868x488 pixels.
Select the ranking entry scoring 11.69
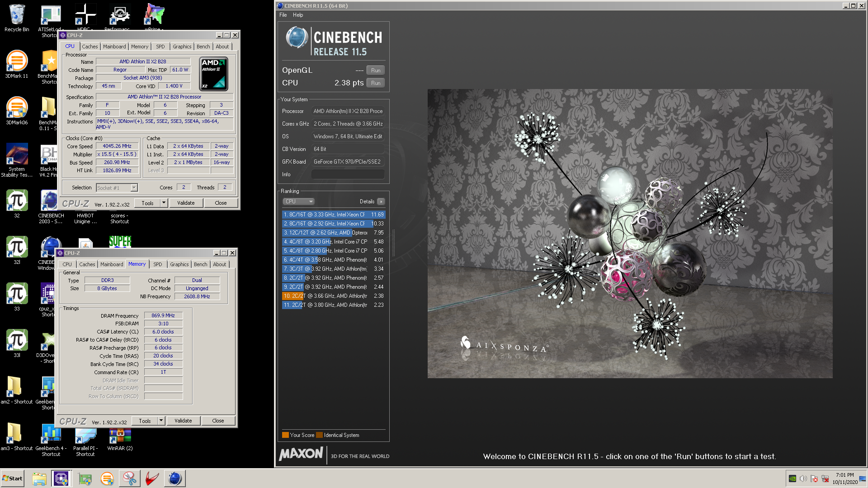[x=334, y=215]
